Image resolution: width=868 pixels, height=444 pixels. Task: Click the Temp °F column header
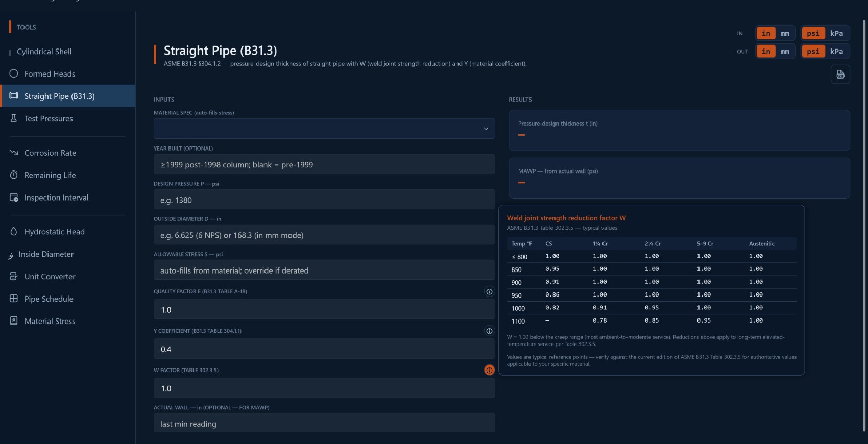coord(521,243)
